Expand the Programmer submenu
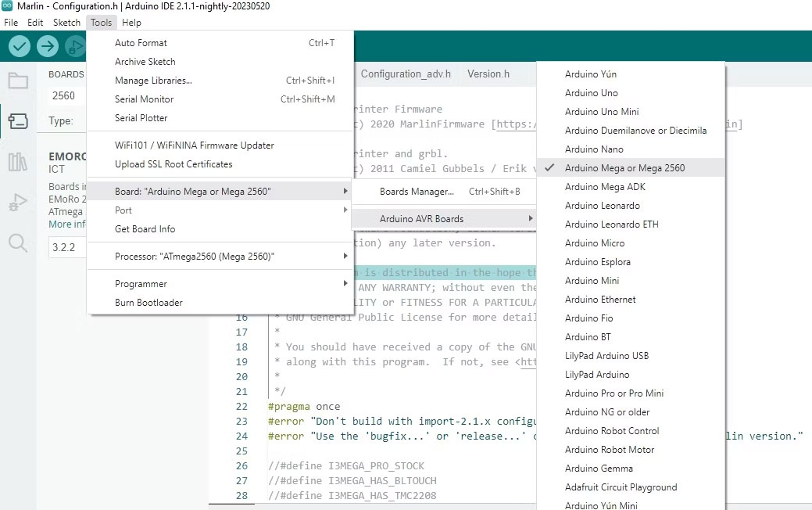The image size is (812, 510). click(220, 283)
